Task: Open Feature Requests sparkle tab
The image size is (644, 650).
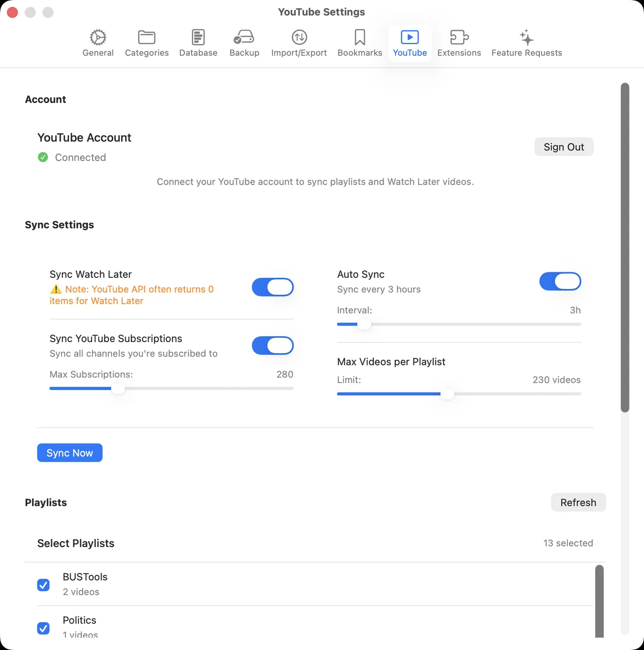Action: (526, 43)
